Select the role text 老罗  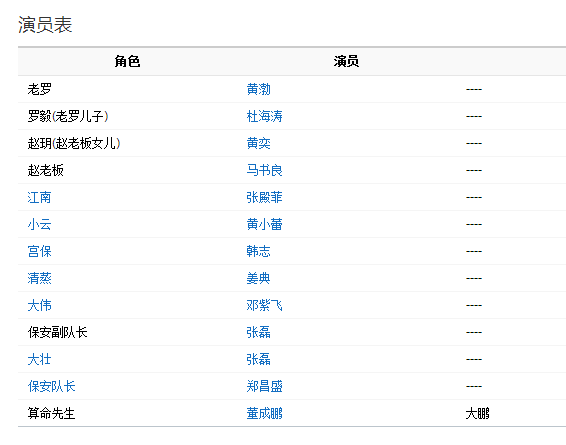tap(39, 89)
